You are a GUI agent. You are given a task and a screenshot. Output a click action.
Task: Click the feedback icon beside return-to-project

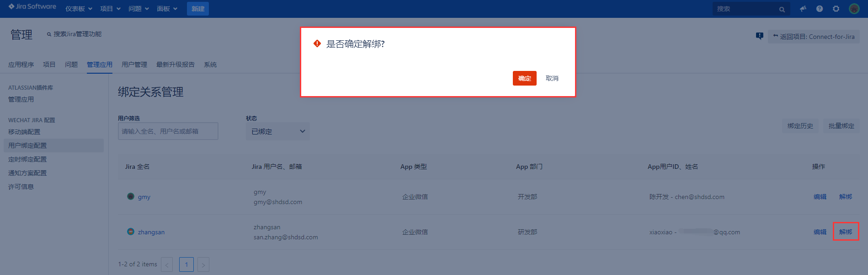pos(760,36)
